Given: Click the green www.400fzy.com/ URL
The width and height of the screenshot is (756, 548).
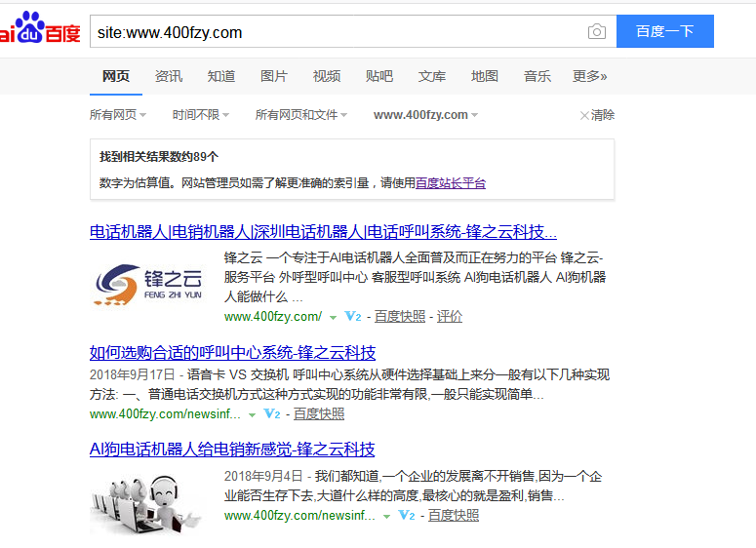Looking at the screenshot, I should [273, 317].
